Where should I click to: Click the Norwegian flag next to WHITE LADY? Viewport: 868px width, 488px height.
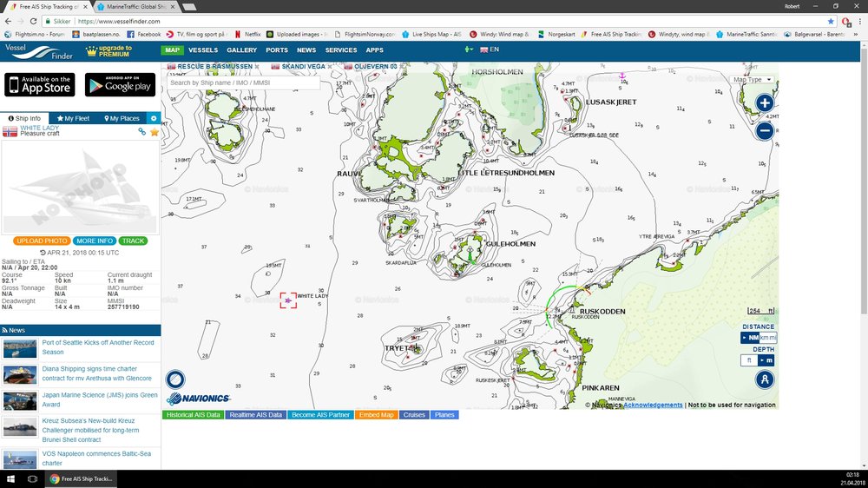click(10, 131)
